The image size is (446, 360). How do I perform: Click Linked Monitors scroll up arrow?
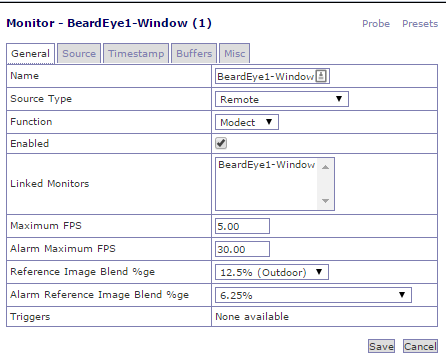coord(325,167)
